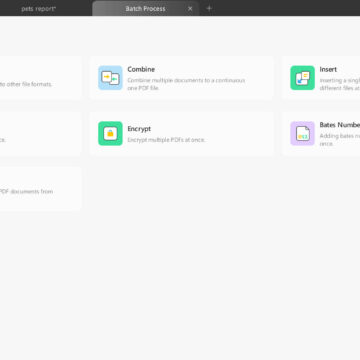The width and height of the screenshot is (360, 360).
Task: Click the Encrypt title text
Action: tap(139, 129)
